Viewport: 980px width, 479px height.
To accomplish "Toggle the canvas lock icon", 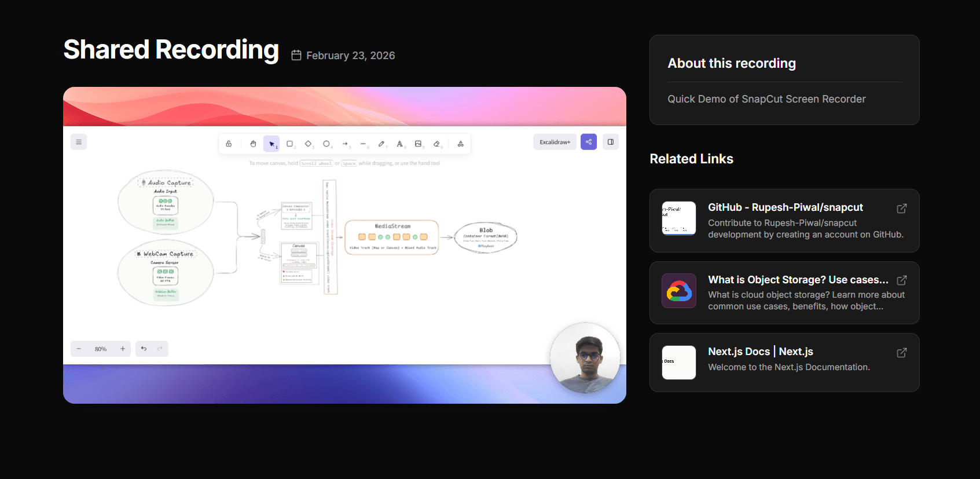I will 229,144.
